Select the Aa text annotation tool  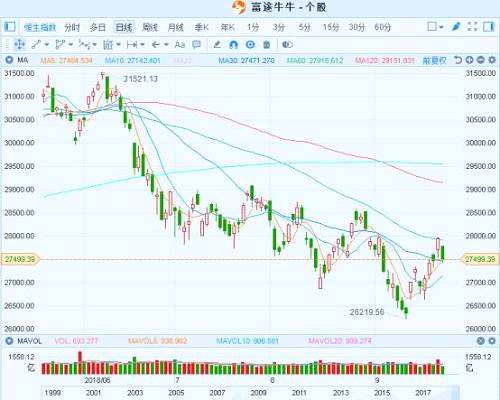(x=180, y=44)
